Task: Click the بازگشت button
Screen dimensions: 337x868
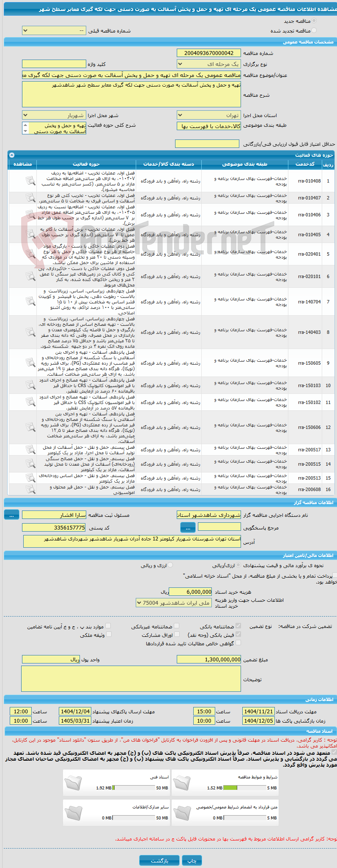Action: click(159, 861)
